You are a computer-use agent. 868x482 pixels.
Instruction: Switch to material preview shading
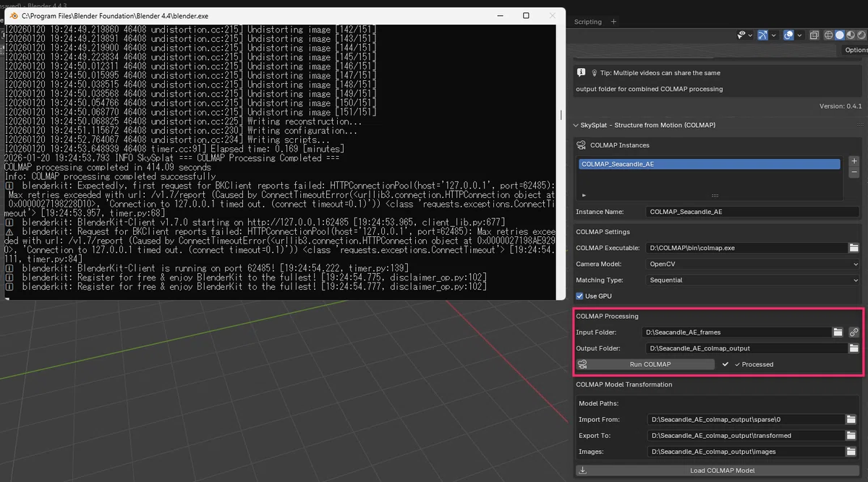pos(851,35)
